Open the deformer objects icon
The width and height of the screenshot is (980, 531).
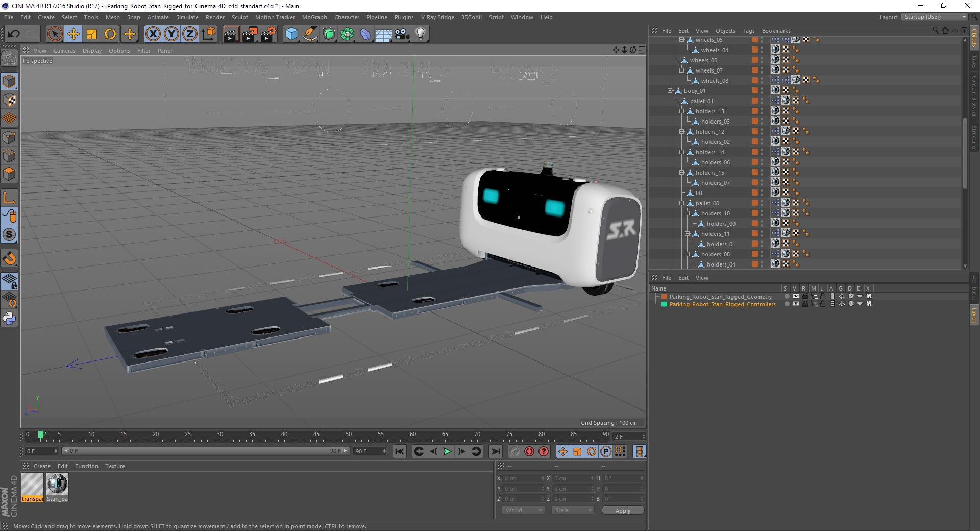pos(365,34)
